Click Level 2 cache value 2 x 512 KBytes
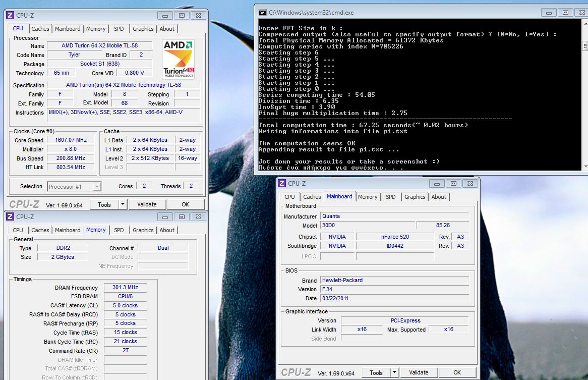The height and width of the screenshot is (380, 588). (150, 158)
